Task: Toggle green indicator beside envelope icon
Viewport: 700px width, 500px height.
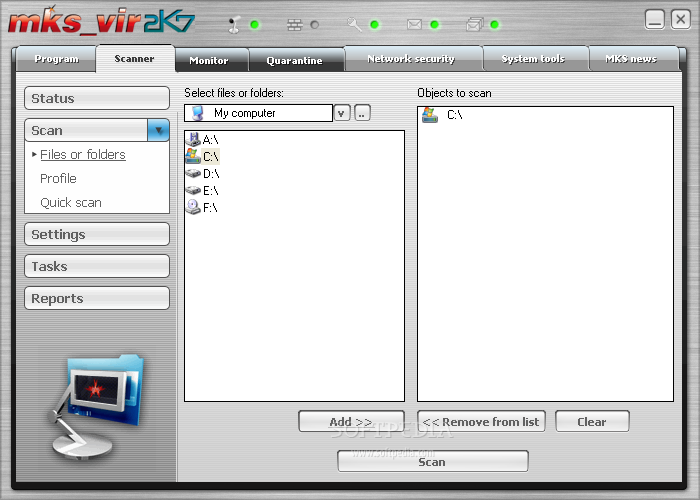Action: click(434, 25)
